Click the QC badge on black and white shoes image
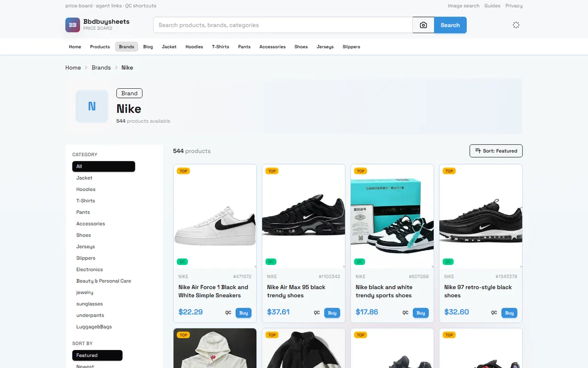This screenshot has height=368, width=588. [360, 262]
